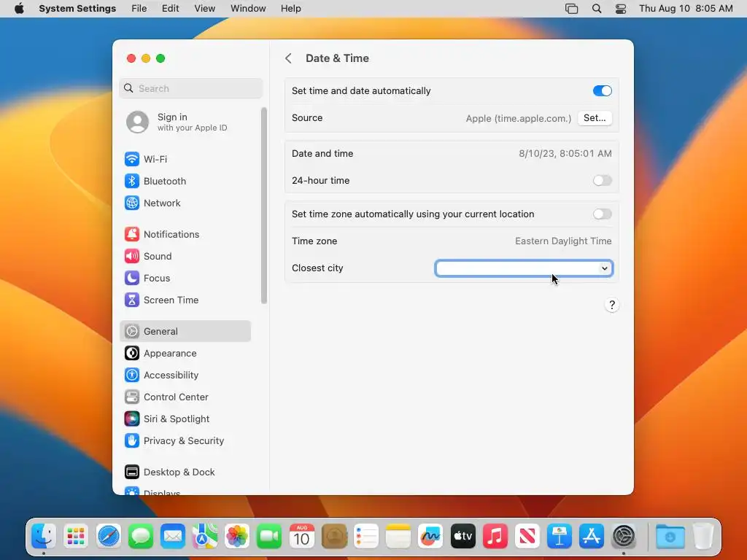
Task: Launch FaceTime from the Dock
Action: point(269,537)
